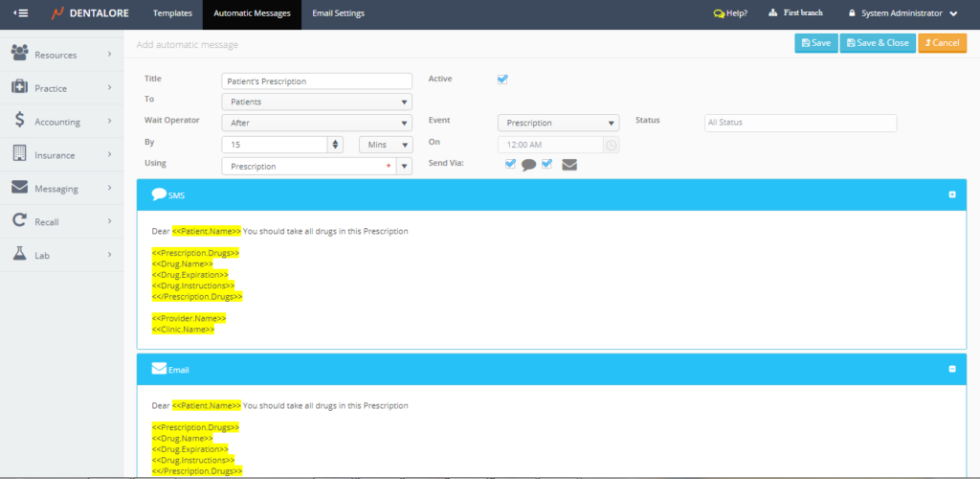Click the Save & Close button
The width and height of the screenshot is (980, 479).
pos(877,43)
